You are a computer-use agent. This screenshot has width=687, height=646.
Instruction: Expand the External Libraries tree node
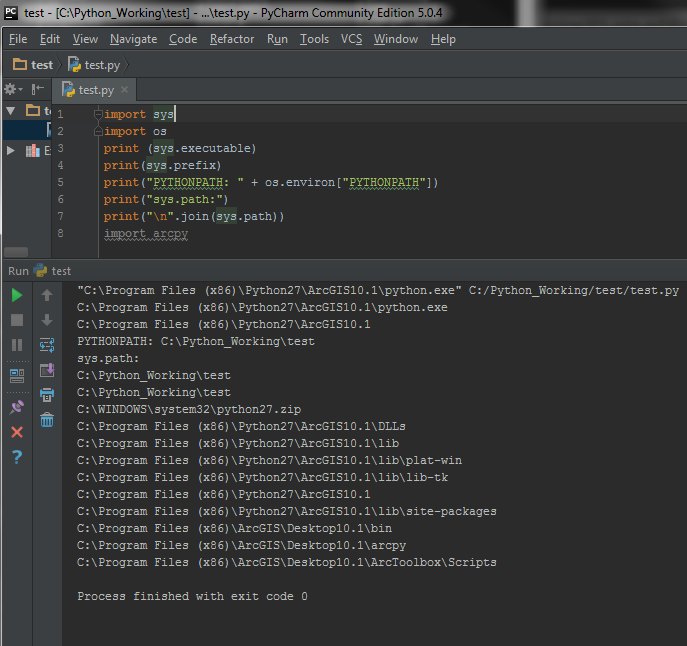click(x=11, y=151)
